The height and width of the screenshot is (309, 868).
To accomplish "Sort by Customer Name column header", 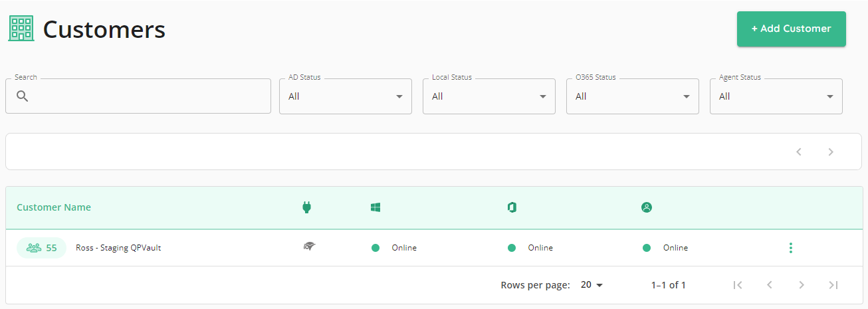I will pyautogui.click(x=54, y=207).
